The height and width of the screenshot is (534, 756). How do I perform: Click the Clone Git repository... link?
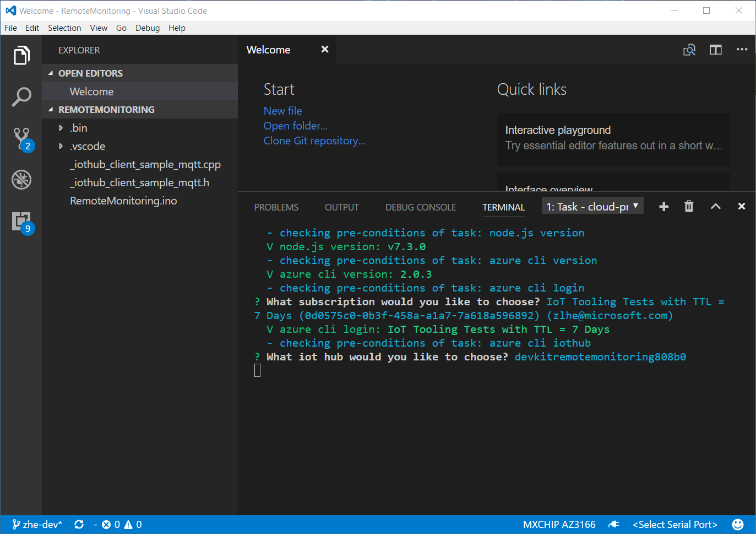pyautogui.click(x=314, y=141)
